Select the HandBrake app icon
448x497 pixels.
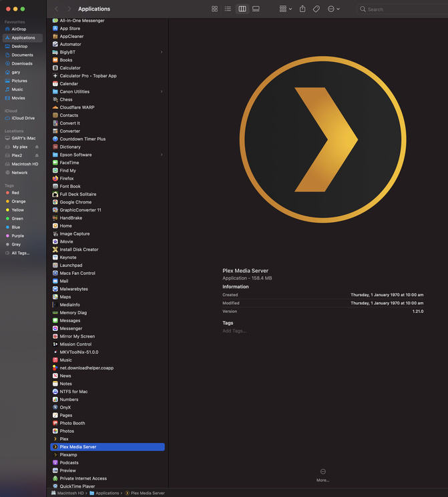55,217
